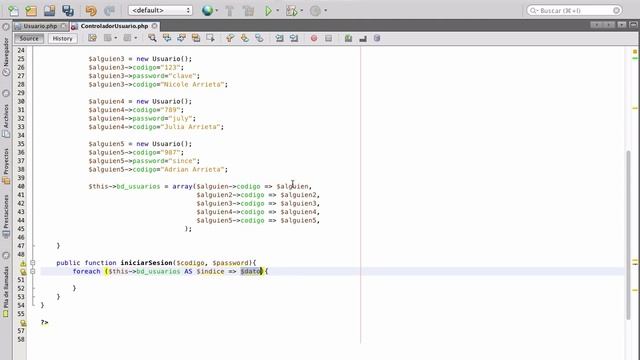This screenshot has width=640, height=360.
Task: Open the Debug Project dropdown arrow
Action: tap(302, 11)
